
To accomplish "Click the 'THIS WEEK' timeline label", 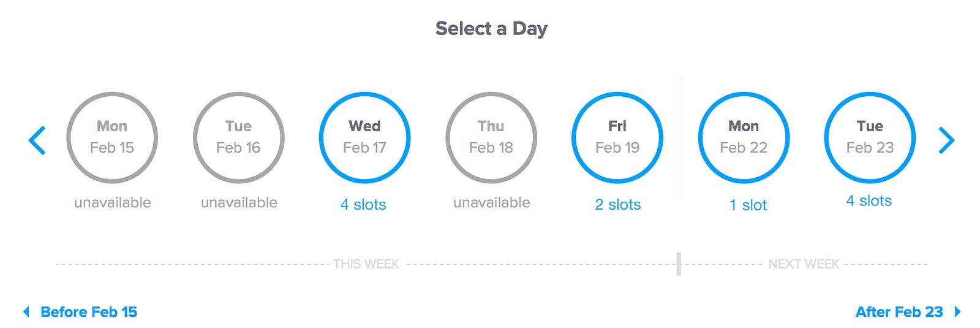I will point(366,264).
